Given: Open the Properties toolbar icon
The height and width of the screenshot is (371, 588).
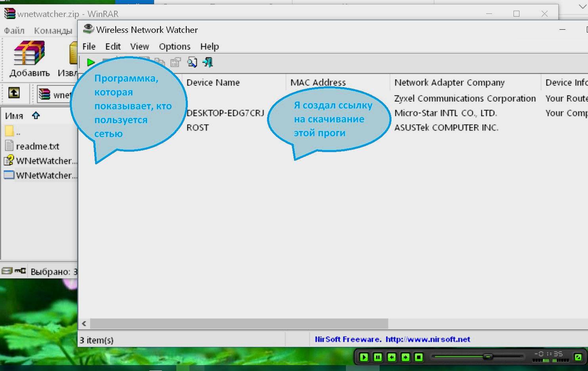Looking at the screenshot, I should click(176, 62).
